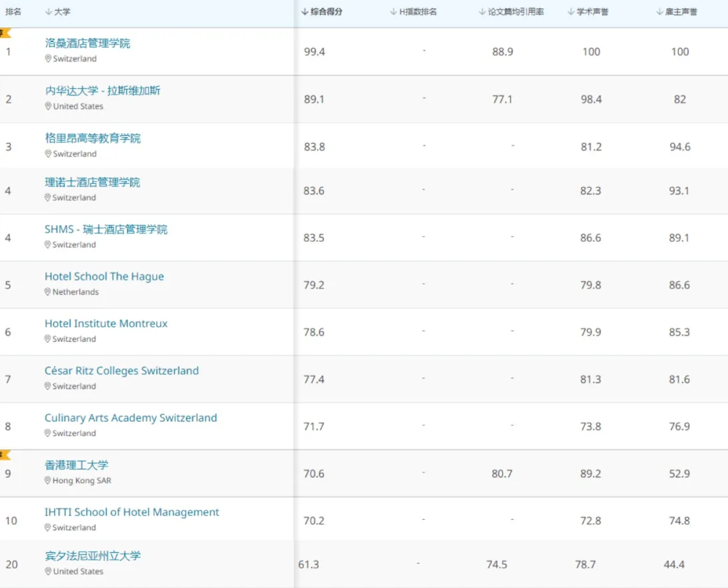Click Hong Kong SAR country label
The height and width of the screenshot is (588, 728).
82,481
